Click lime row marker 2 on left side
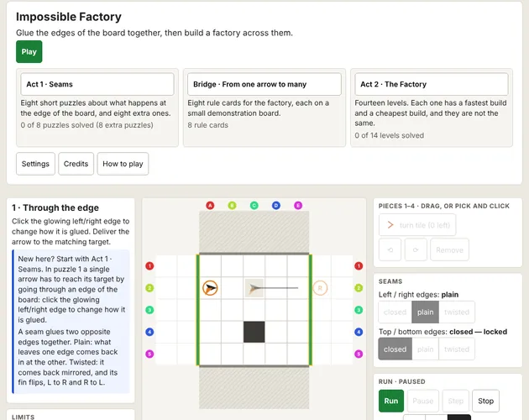This screenshot has height=420, width=529. tap(149, 288)
